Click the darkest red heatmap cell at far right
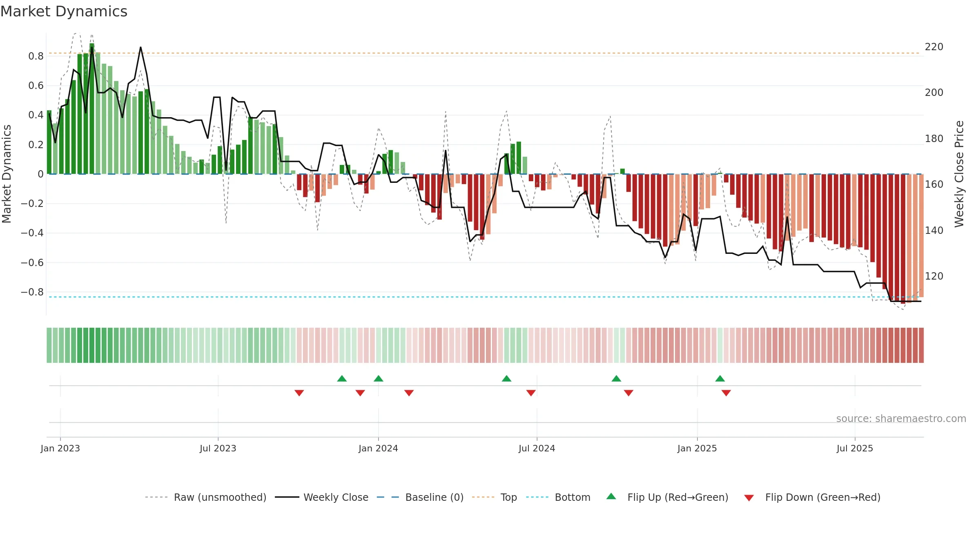This screenshot has width=980, height=551. point(921,345)
